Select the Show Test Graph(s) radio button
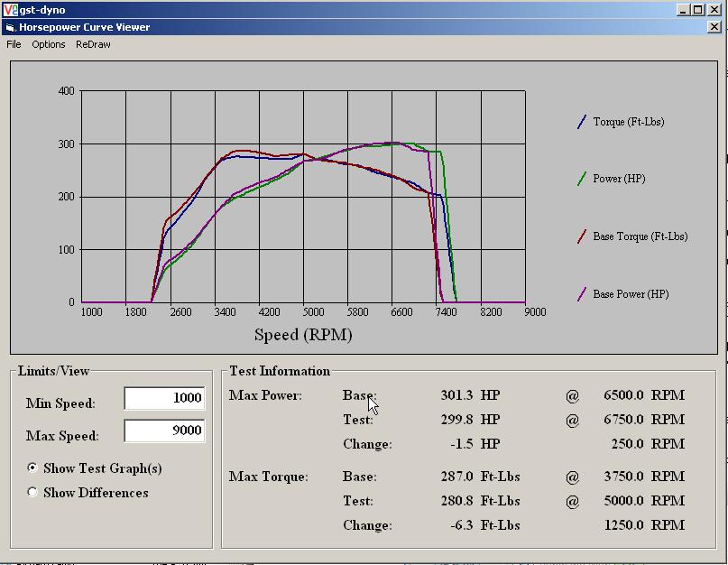This screenshot has width=728, height=565. point(33,468)
